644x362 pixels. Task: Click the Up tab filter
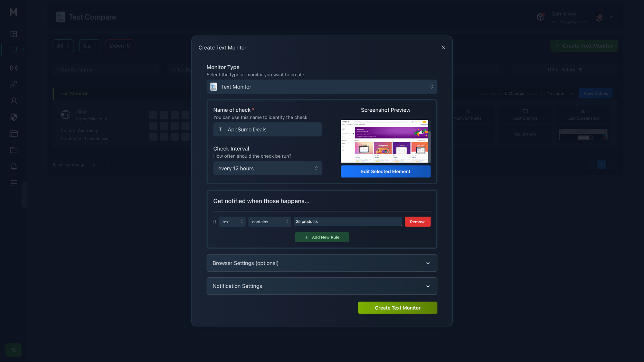(90, 45)
